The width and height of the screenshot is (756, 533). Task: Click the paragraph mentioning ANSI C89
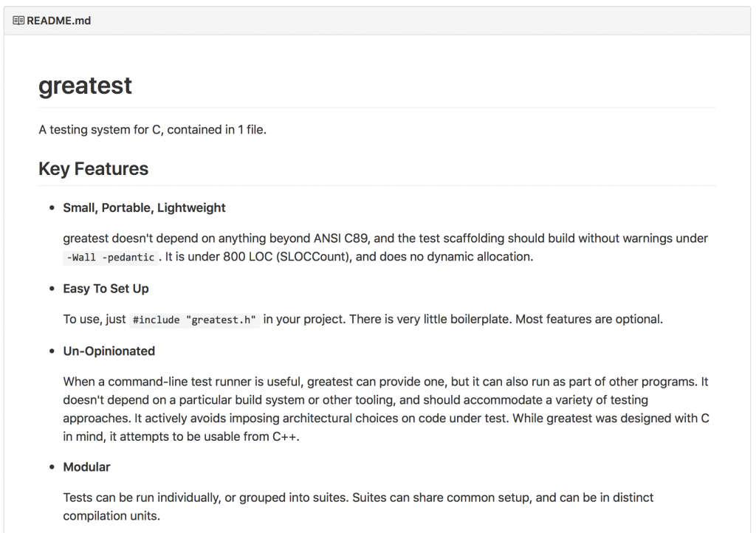tap(385, 247)
